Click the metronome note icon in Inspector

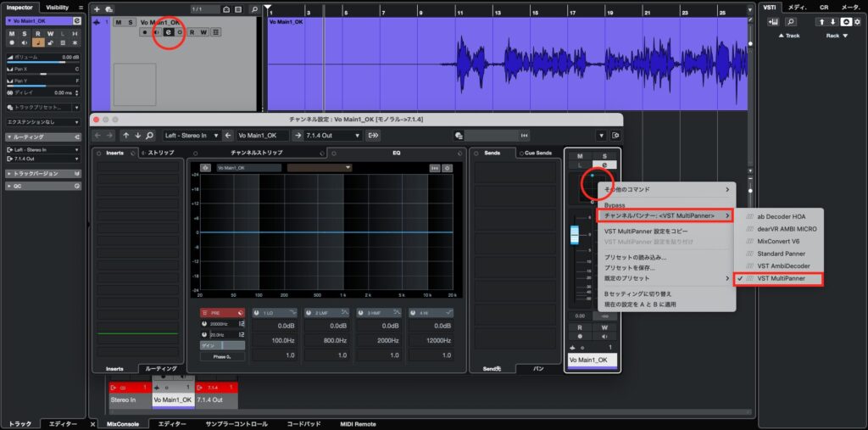click(36, 43)
